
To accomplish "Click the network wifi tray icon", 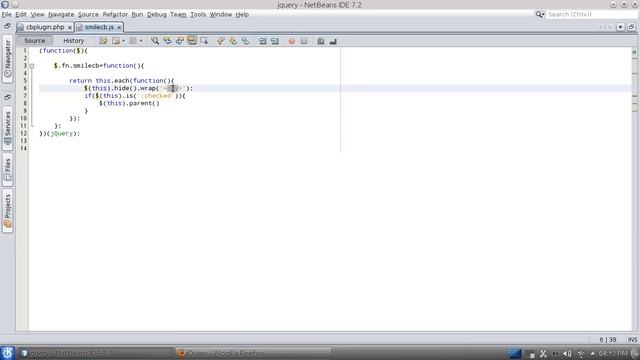I will click(x=581, y=353).
